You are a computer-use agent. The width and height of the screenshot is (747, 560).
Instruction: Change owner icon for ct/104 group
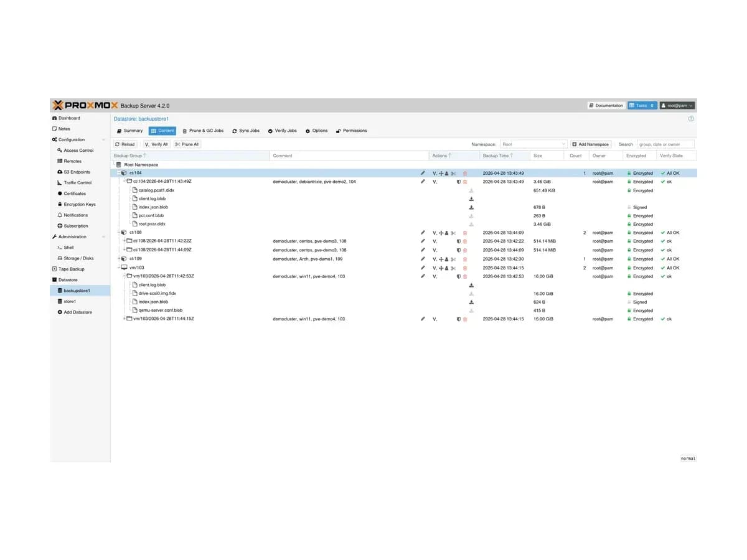tap(447, 173)
